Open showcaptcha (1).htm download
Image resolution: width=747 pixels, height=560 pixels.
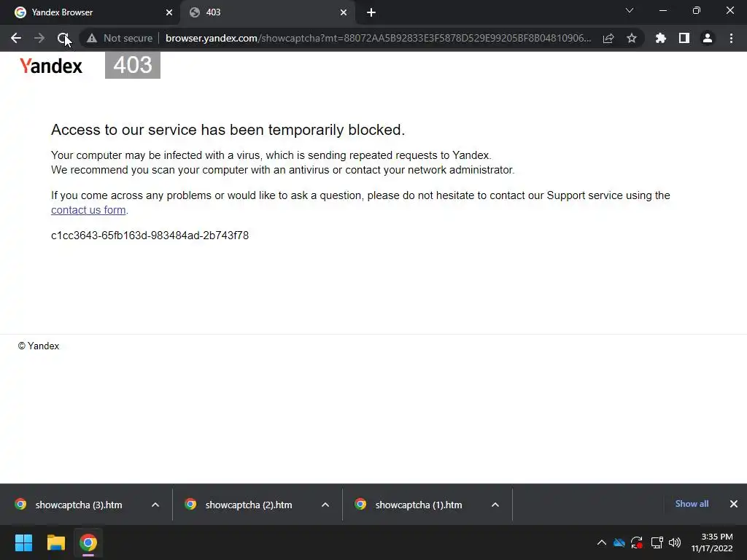(x=419, y=505)
